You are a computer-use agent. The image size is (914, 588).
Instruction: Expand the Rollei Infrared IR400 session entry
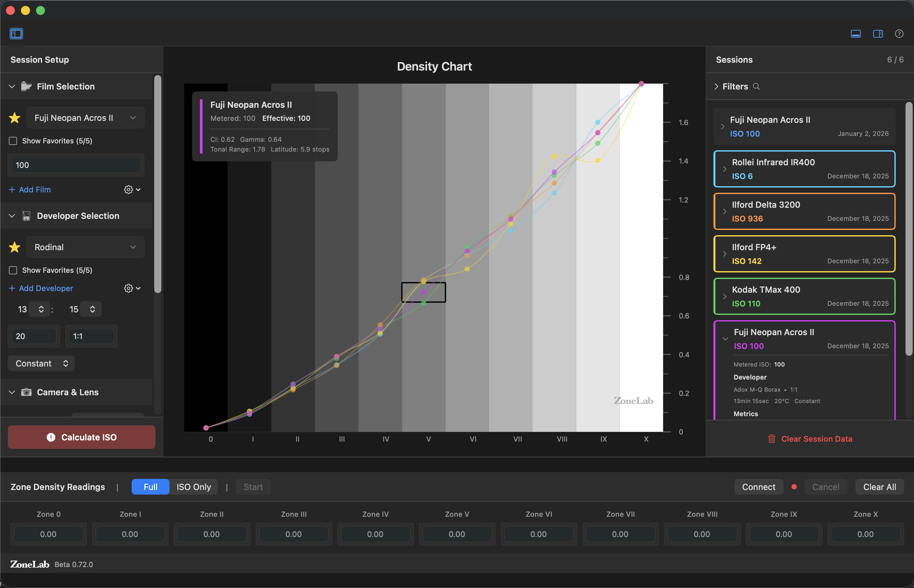click(x=725, y=169)
